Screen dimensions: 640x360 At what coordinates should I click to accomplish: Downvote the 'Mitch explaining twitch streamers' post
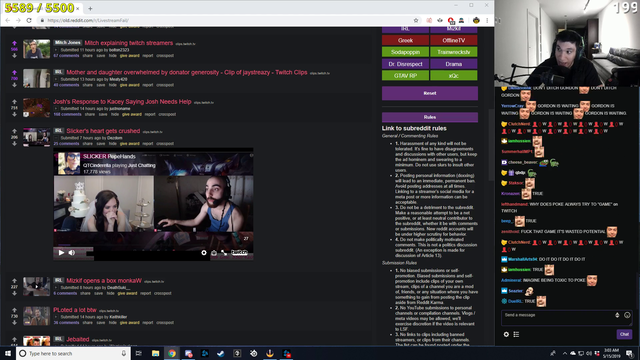pyautogui.click(x=14, y=56)
